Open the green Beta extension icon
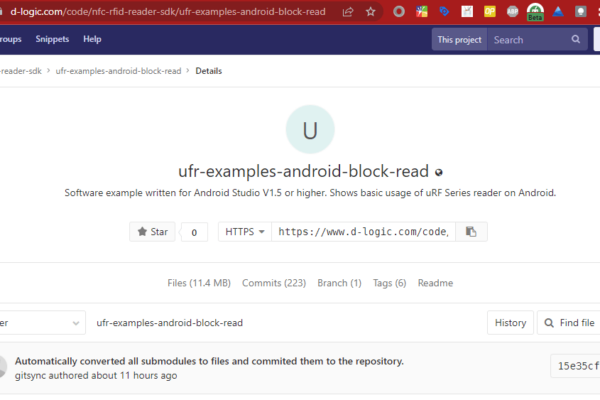Viewport: 600px width, 400px height. [535, 12]
